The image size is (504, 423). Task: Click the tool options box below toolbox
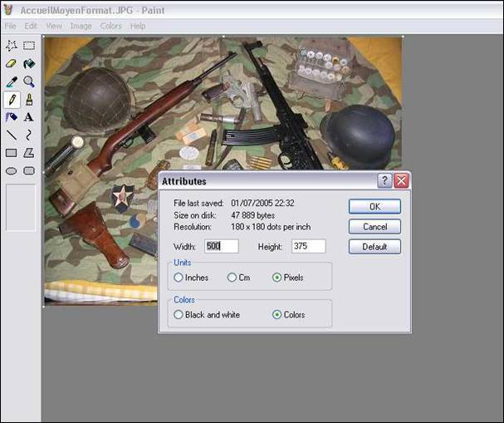[x=21, y=208]
